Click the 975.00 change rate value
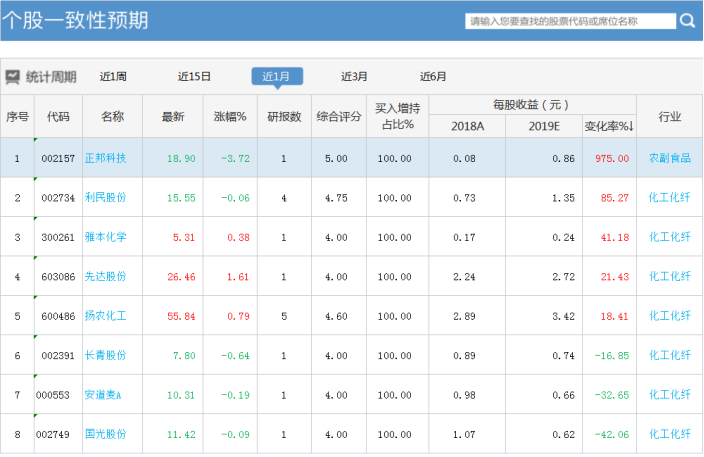The width and height of the screenshot is (704, 457). pyautogui.click(x=612, y=158)
